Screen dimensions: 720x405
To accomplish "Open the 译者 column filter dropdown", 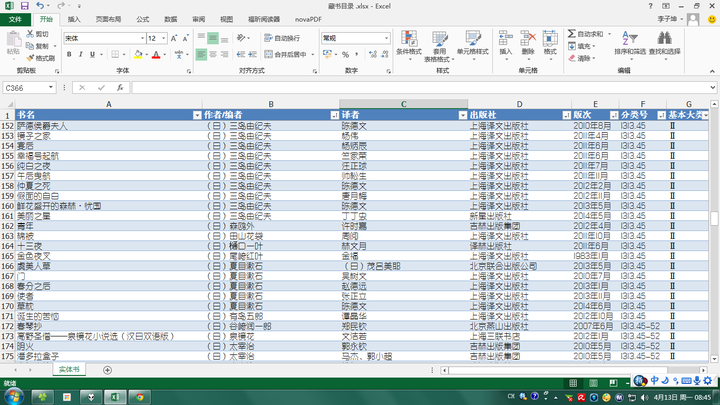I will [463, 115].
